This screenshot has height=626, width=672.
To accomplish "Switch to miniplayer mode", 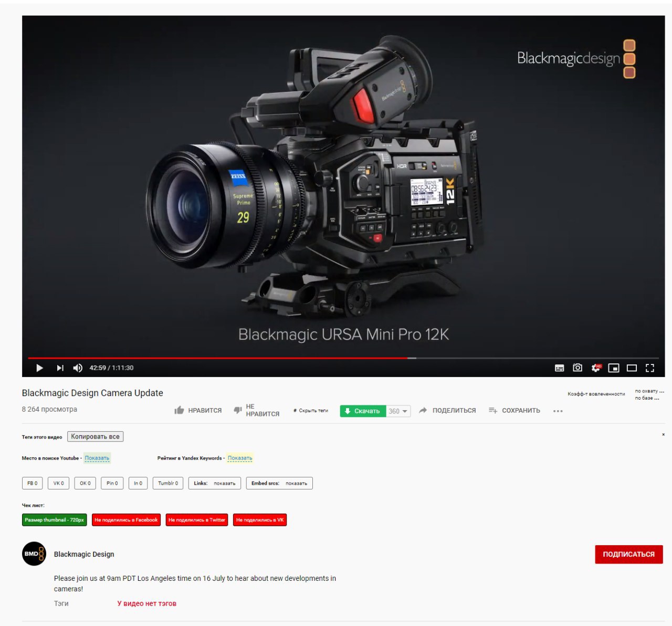I will [614, 368].
